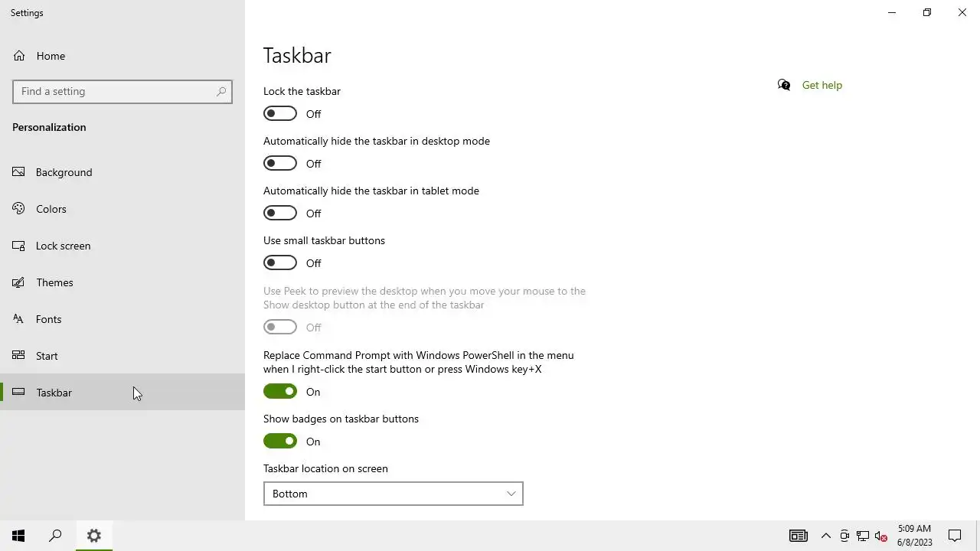Click the Themes icon
980x551 pixels.
click(19, 282)
